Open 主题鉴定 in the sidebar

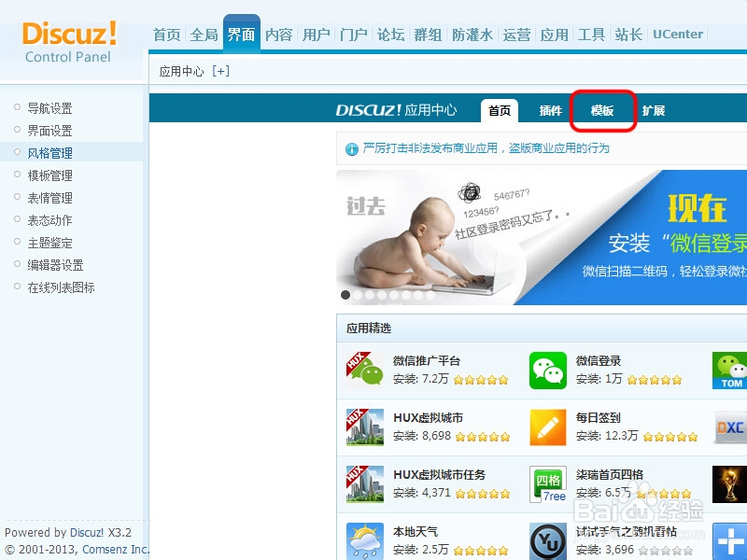[x=50, y=243]
